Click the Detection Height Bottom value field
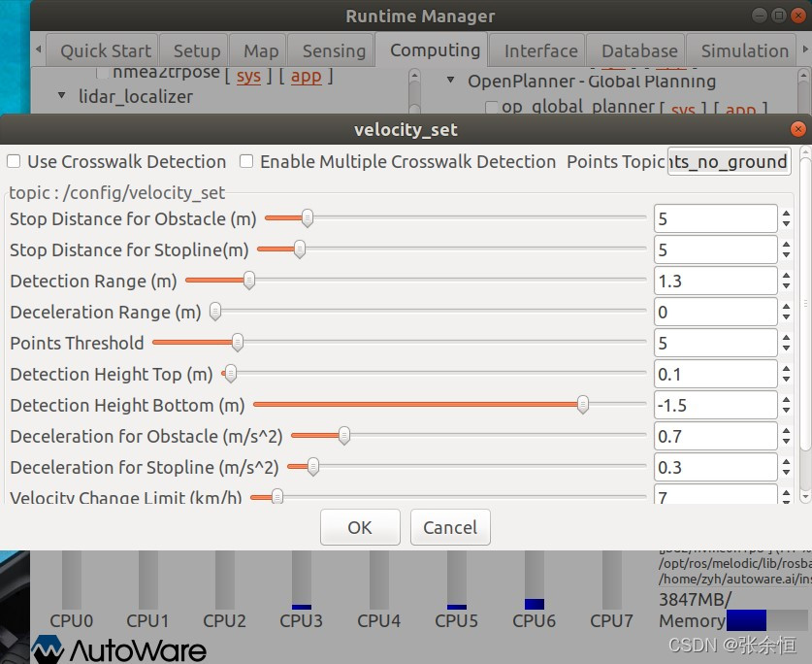The image size is (812, 664). (715, 406)
